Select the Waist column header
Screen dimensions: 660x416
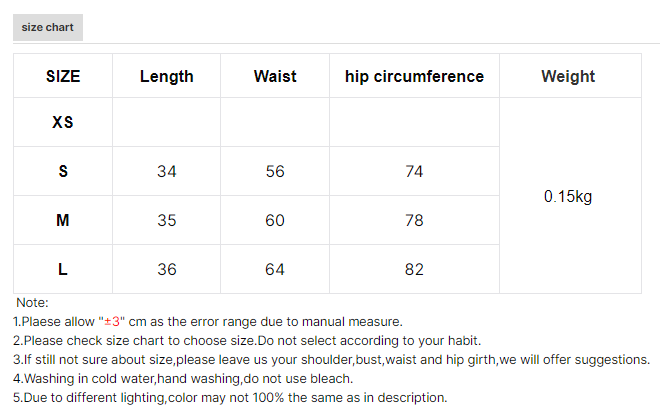pos(275,76)
